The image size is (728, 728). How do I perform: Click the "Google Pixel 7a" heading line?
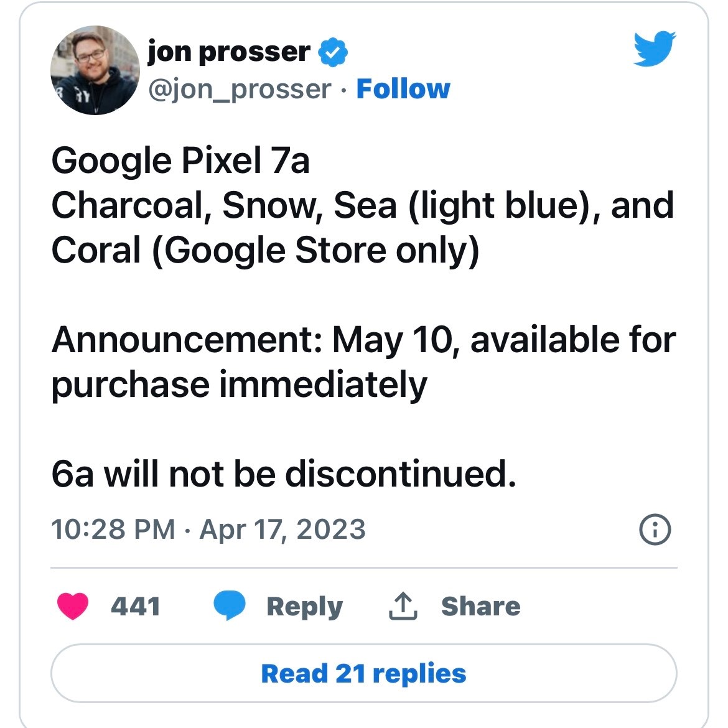180,161
